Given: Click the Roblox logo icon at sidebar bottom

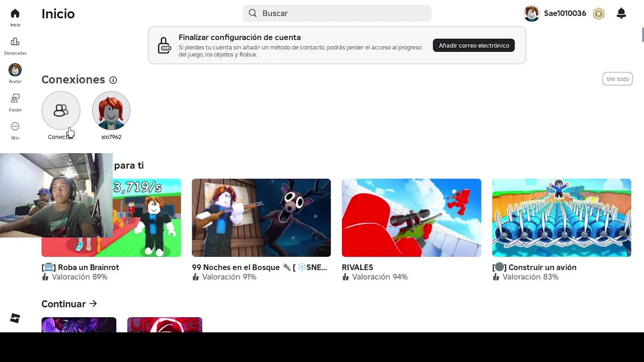Looking at the screenshot, I should pyautogui.click(x=15, y=318).
